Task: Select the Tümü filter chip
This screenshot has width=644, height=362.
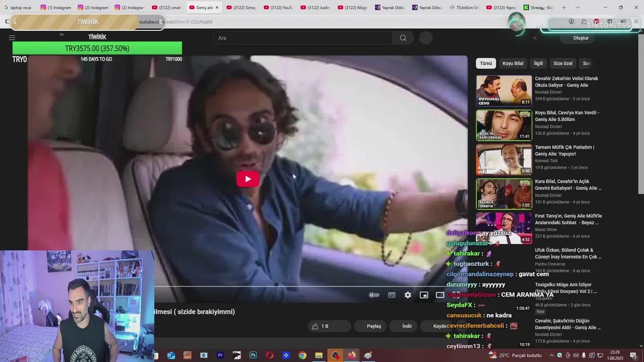Action: click(486, 63)
